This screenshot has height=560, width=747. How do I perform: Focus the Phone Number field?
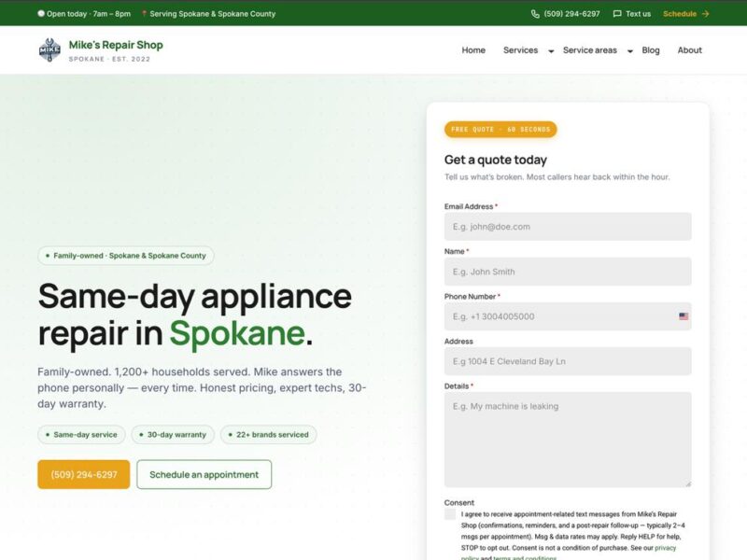click(x=568, y=316)
